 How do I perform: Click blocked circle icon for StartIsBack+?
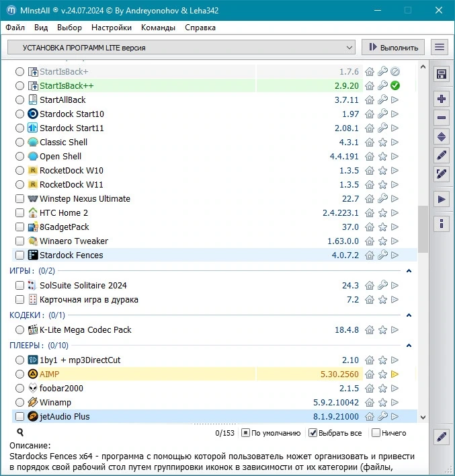pyautogui.click(x=395, y=72)
